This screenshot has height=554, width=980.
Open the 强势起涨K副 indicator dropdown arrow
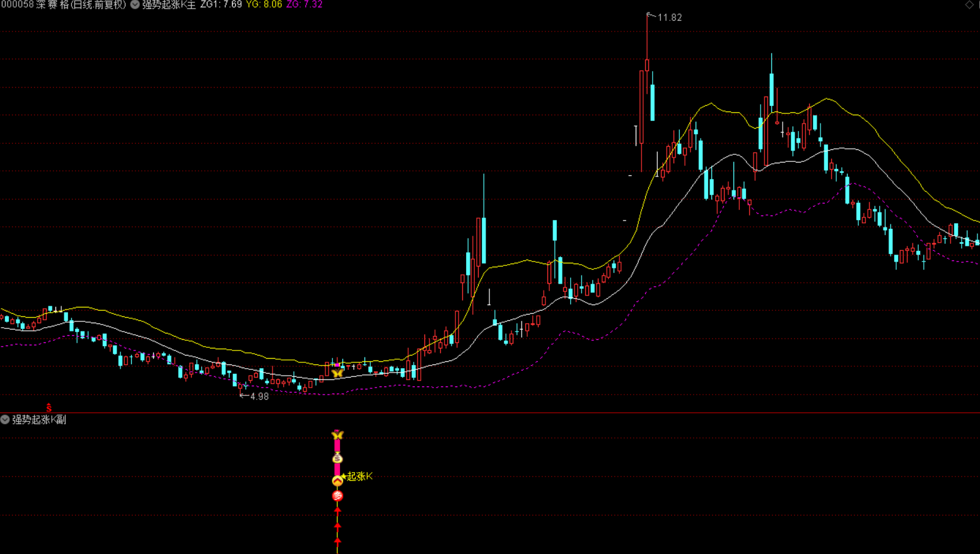pos(5,419)
